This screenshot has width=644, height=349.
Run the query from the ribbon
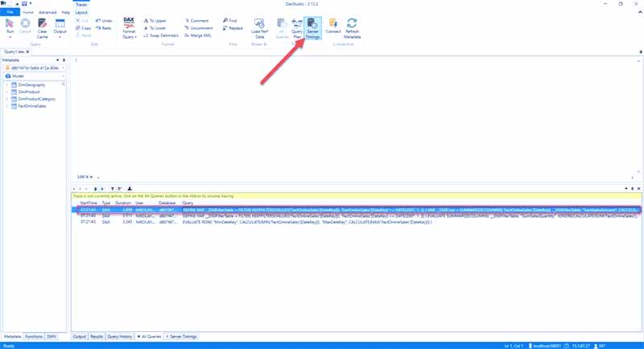(x=10, y=27)
